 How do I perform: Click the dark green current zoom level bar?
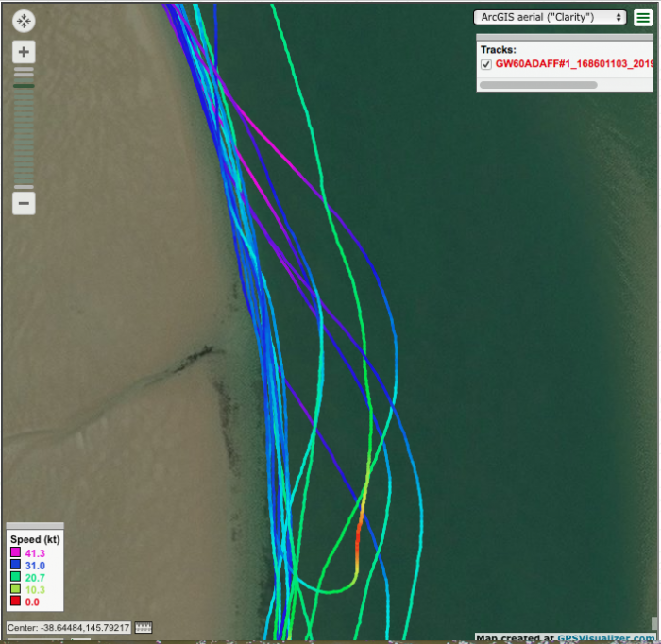tap(24, 86)
